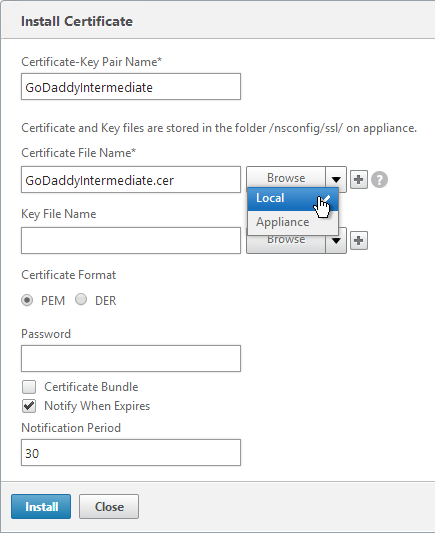Enable the Certificate Bundle checkbox
The width and height of the screenshot is (435, 533).
(29, 387)
